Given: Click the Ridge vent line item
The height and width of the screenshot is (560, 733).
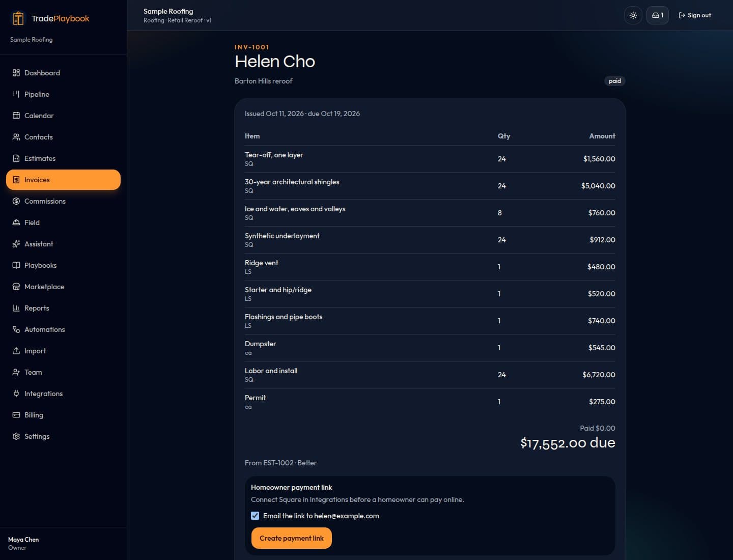Looking at the screenshot, I should tap(430, 267).
